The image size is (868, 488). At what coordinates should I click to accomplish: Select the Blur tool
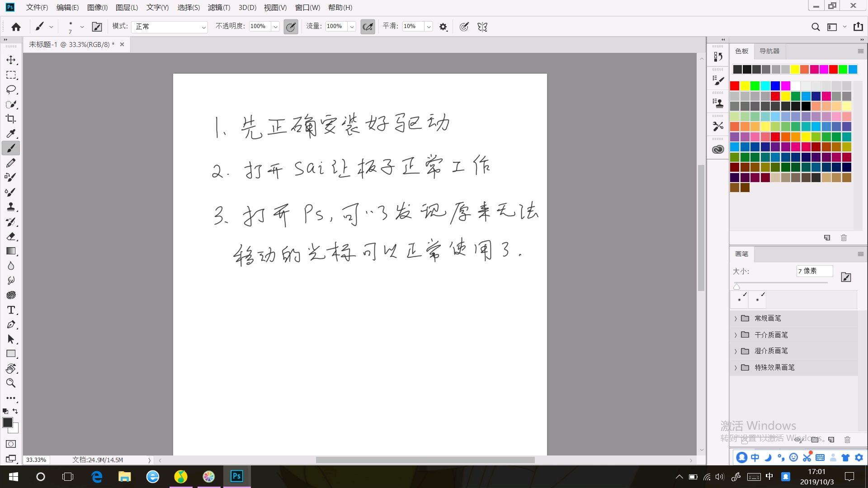tap(11, 266)
